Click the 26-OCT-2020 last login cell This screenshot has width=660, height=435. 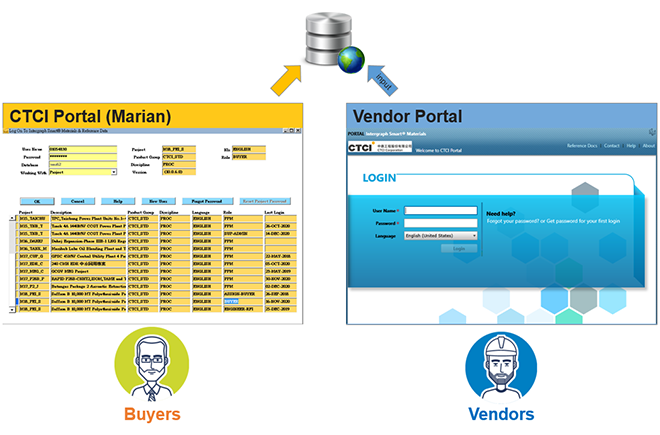(x=280, y=226)
